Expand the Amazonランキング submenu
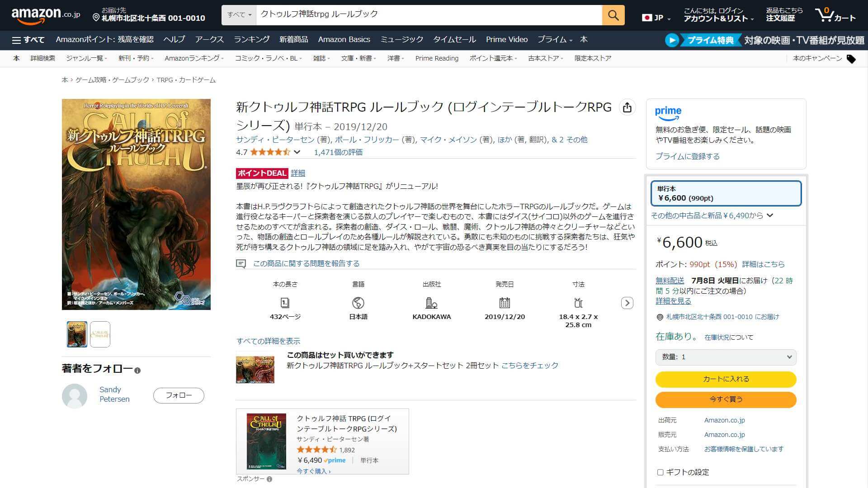The height and width of the screenshot is (488, 868). coord(194,58)
